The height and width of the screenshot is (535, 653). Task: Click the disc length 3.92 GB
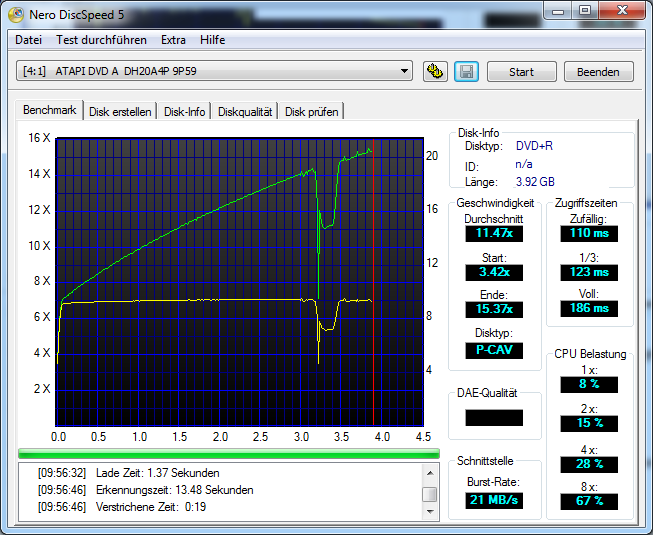pyautogui.click(x=535, y=182)
